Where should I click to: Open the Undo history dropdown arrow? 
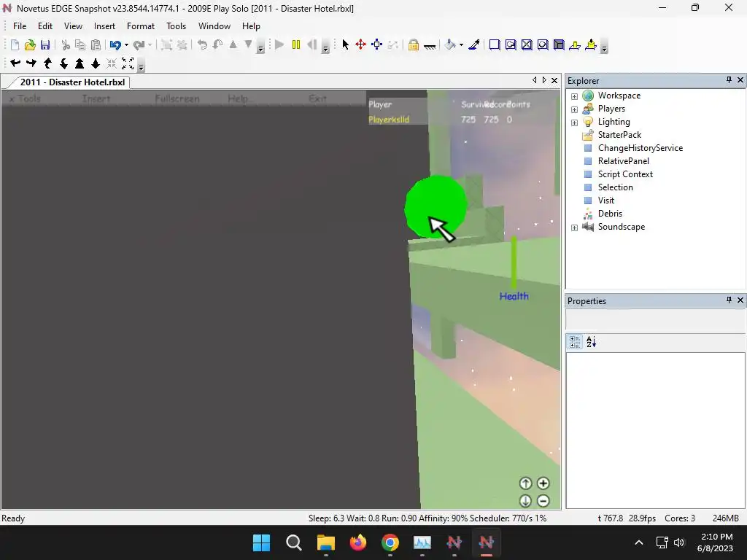126,44
